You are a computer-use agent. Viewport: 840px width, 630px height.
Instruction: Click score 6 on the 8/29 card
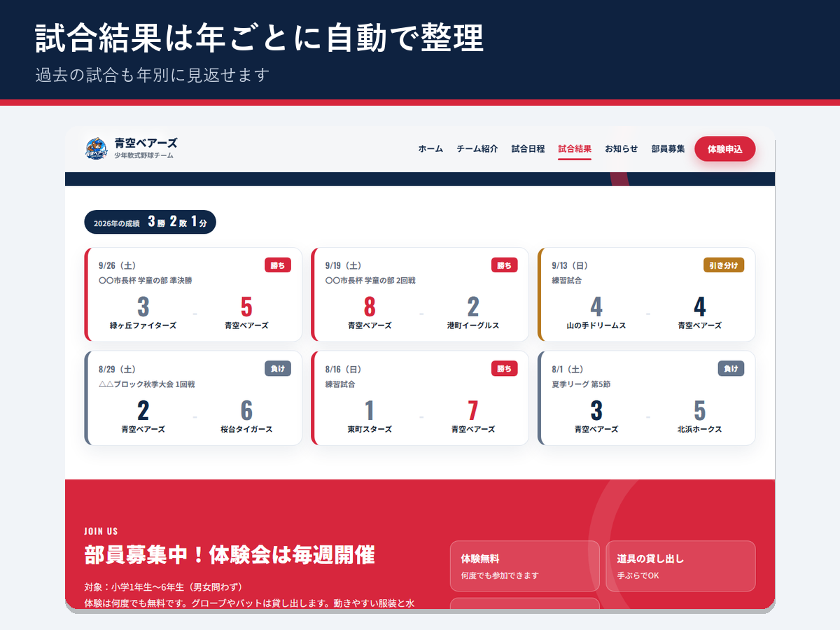(246, 410)
